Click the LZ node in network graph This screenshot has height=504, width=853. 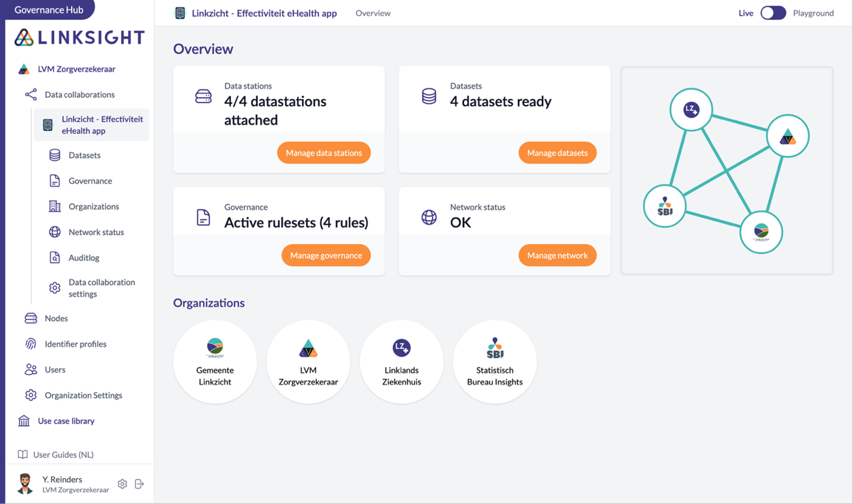[x=691, y=110]
